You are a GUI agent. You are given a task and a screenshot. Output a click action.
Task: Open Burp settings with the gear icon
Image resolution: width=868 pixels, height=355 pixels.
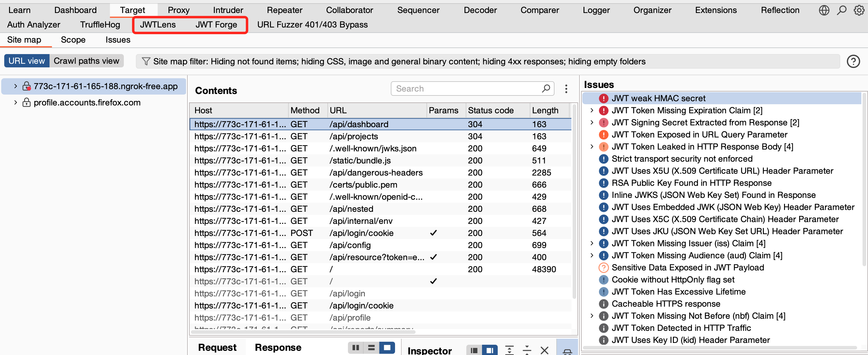pos(859,10)
